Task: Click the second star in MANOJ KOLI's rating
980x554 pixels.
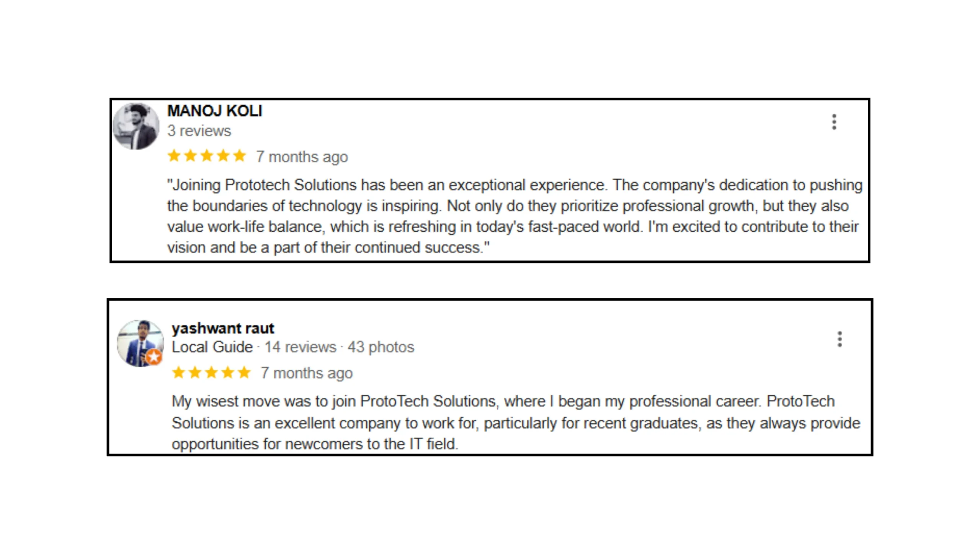Action: coord(191,156)
